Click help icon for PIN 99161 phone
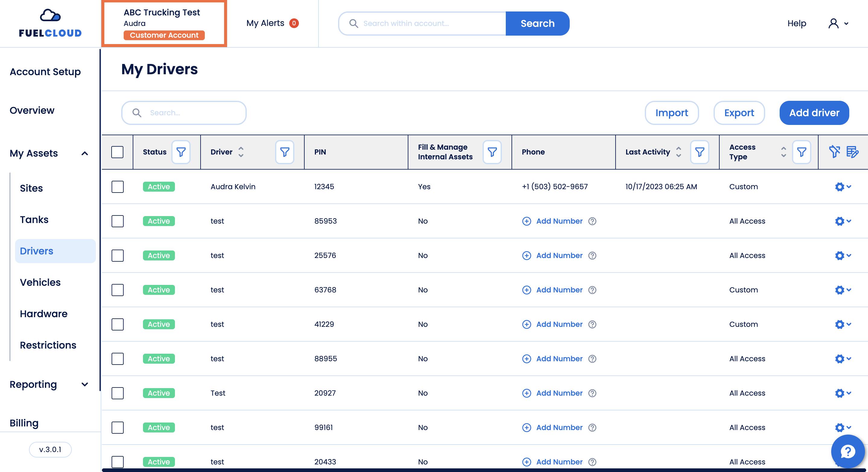Screen dimensions: 868x472 pos(592,428)
